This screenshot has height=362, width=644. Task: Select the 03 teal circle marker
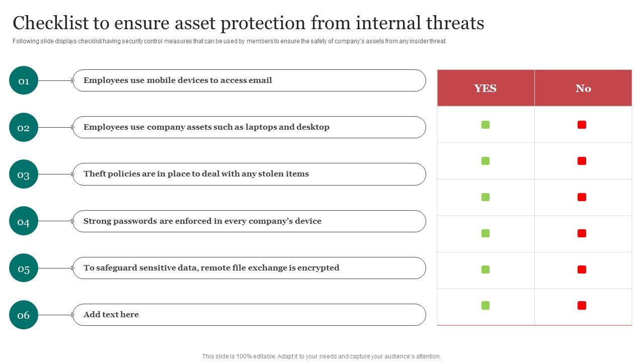(24, 174)
